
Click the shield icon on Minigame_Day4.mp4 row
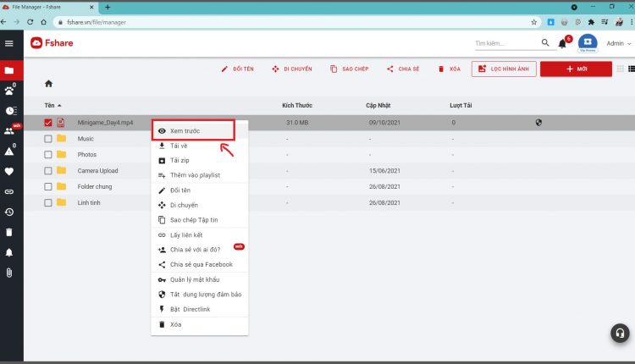(x=538, y=123)
